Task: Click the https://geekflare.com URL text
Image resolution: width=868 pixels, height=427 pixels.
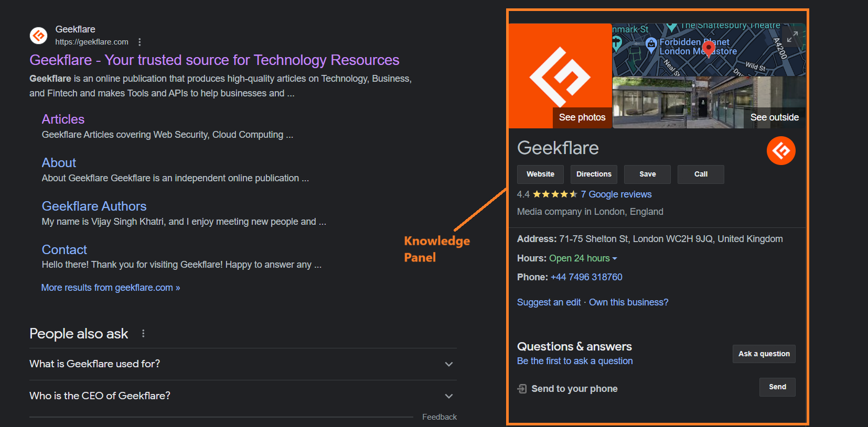Action: coord(92,42)
